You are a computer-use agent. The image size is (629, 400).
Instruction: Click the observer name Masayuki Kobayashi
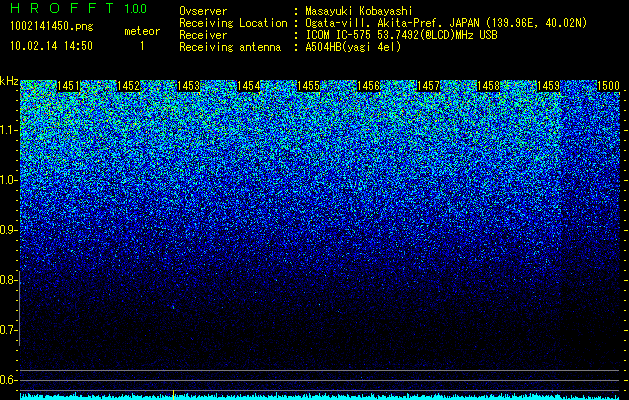[x=359, y=11]
